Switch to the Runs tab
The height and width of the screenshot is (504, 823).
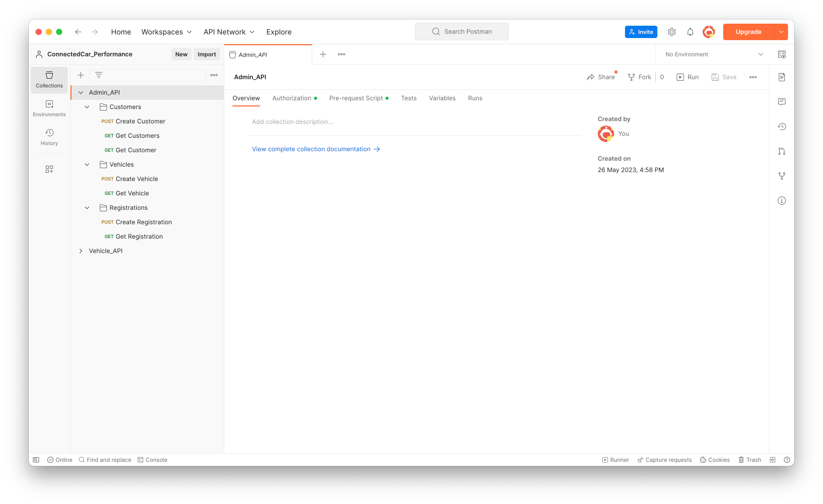coord(475,98)
